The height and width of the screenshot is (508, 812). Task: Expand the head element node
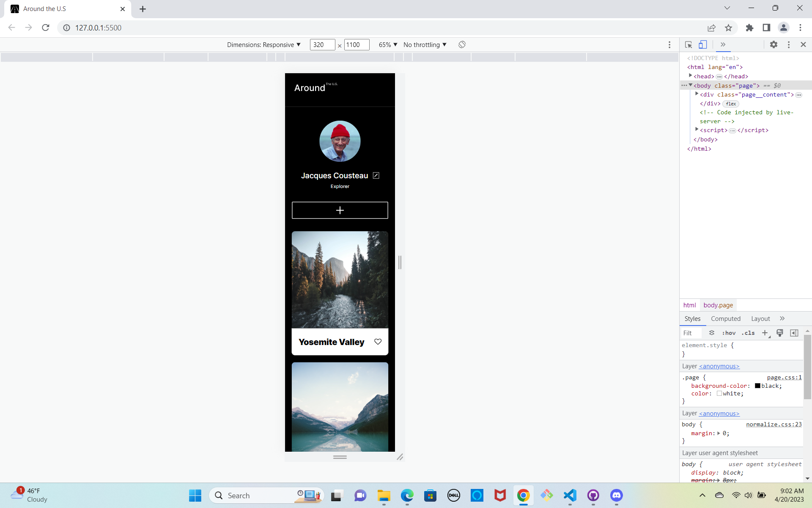click(691, 76)
